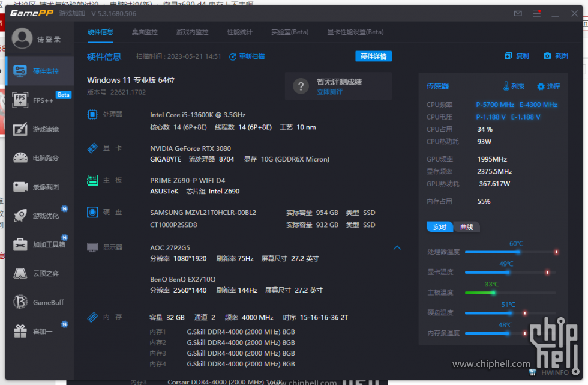
Task: Open the mail icon in title bar
Action: pyautogui.click(x=518, y=13)
